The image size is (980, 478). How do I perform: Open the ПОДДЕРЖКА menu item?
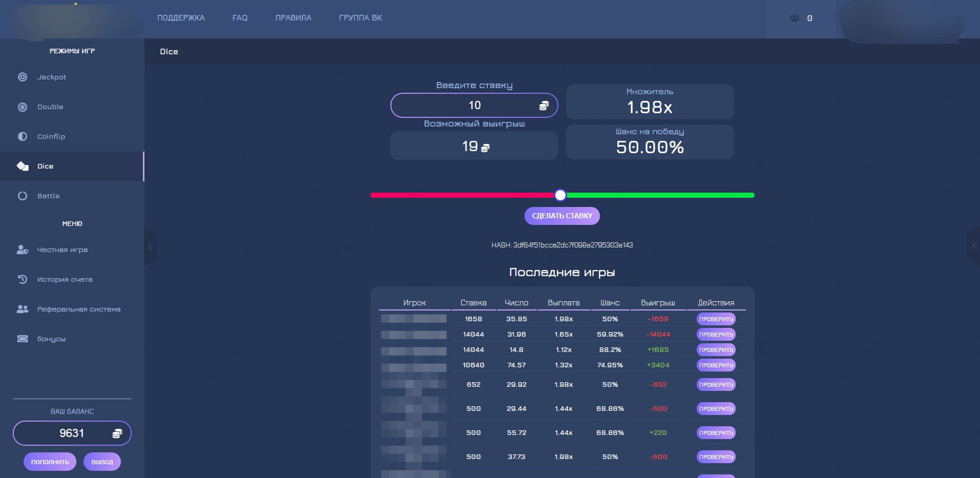[181, 18]
